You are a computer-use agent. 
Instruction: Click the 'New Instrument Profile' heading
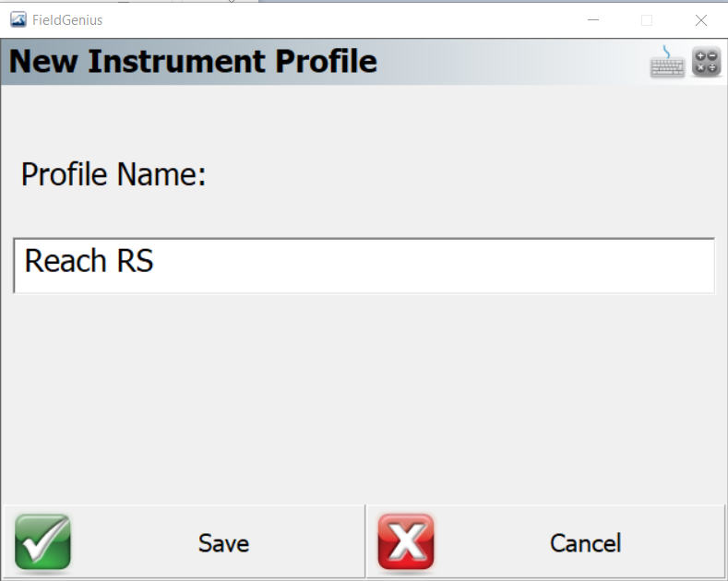coord(193,61)
